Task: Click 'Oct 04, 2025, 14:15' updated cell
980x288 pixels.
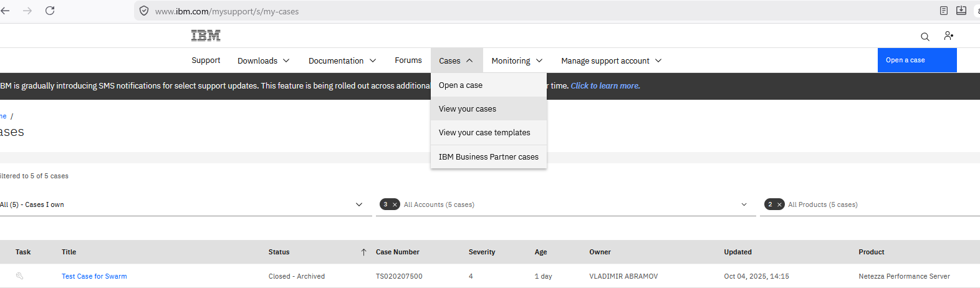Action: click(x=756, y=276)
